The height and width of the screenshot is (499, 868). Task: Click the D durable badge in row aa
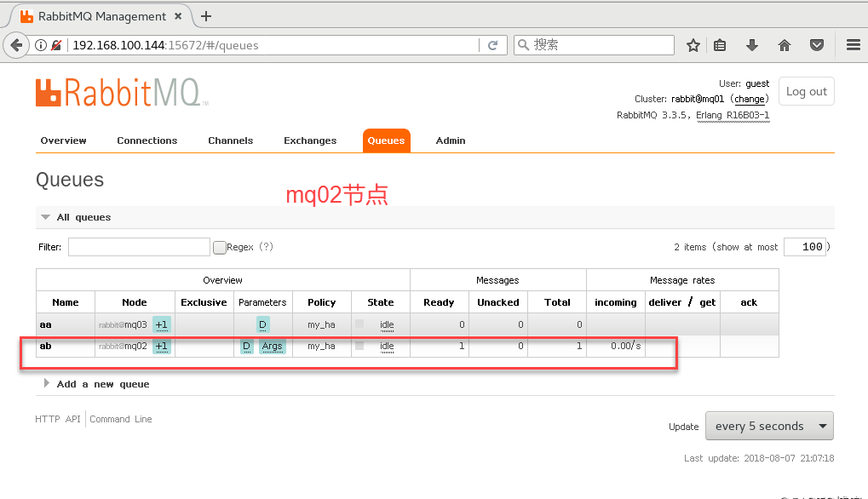pos(263,324)
